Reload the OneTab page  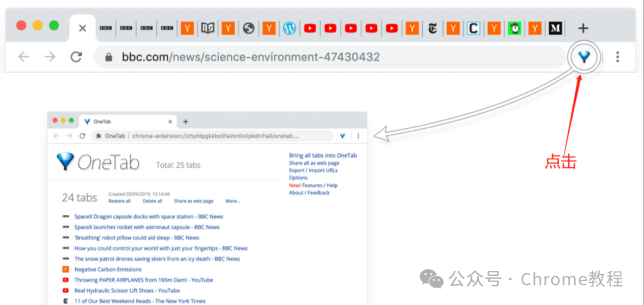[x=82, y=135]
